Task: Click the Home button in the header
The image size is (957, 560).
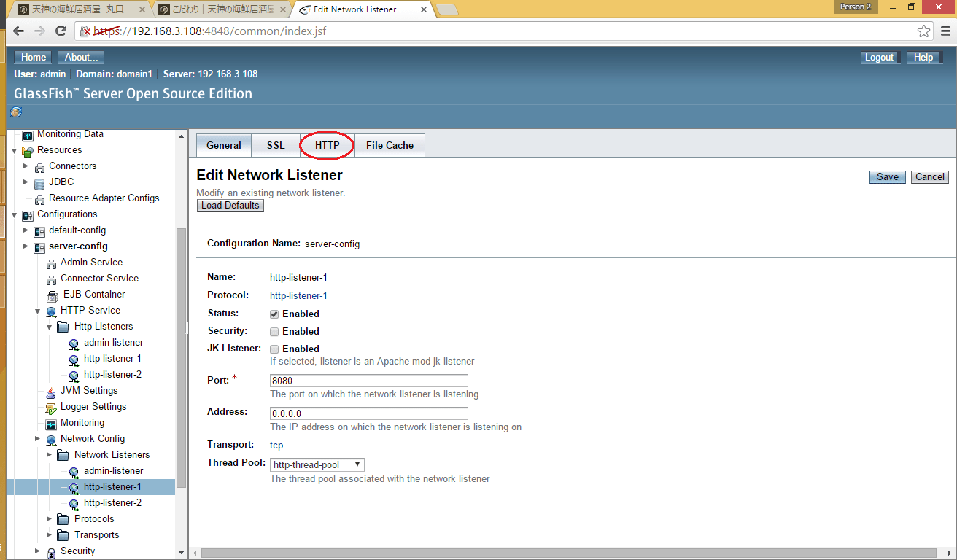Action: (34, 58)
